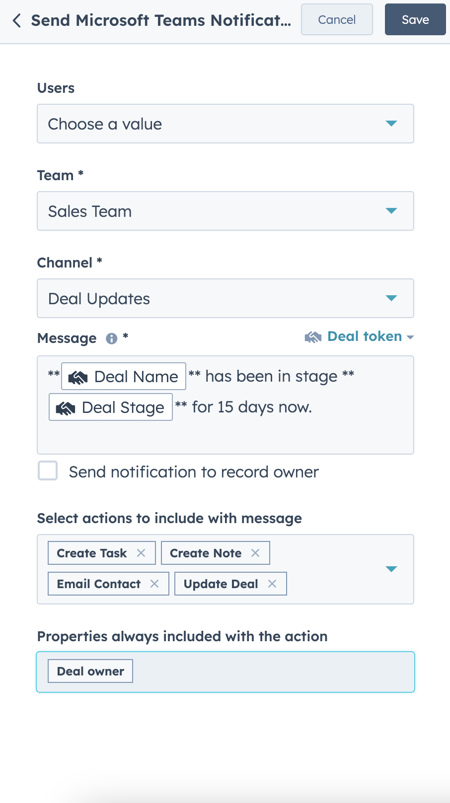Open the Users Choose a value dropdown
Viewport: 450px width, 803px height.
[x=225, y=124]
